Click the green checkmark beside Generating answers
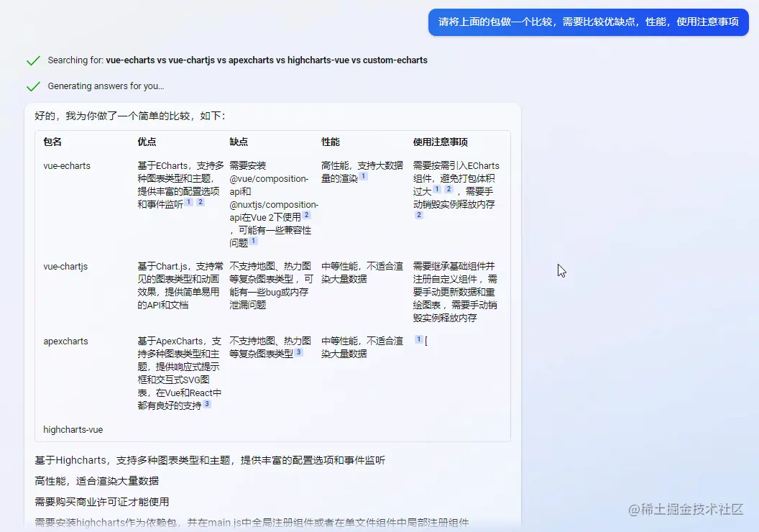This screenshot has width=759, height=532. pyautogui.click(x=33, y=86)
